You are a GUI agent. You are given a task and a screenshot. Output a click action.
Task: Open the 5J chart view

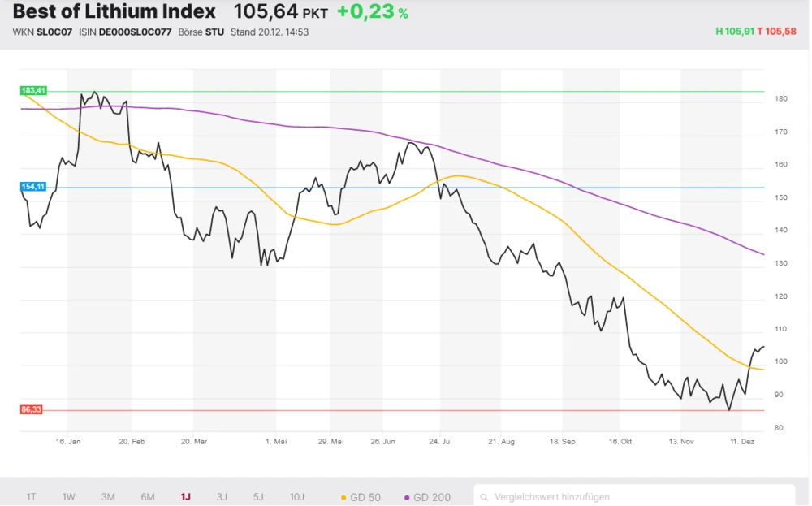(257, 496)
